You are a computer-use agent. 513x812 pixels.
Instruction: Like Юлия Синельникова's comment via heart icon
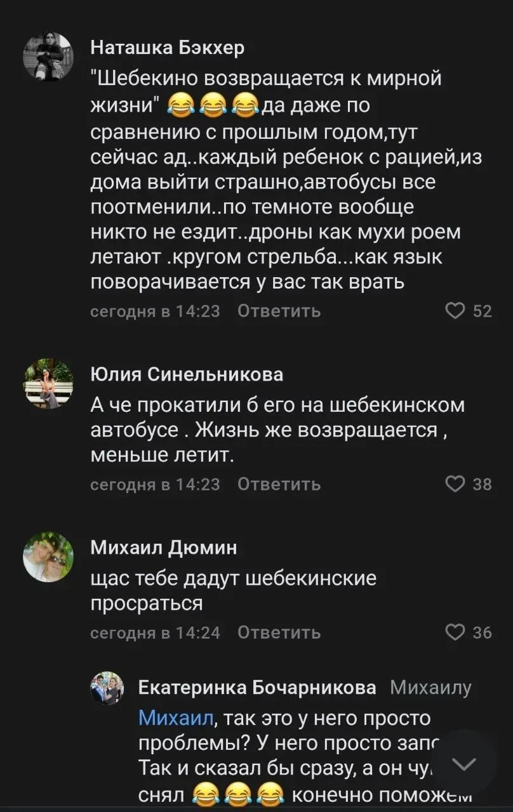[x=455, y=484]
